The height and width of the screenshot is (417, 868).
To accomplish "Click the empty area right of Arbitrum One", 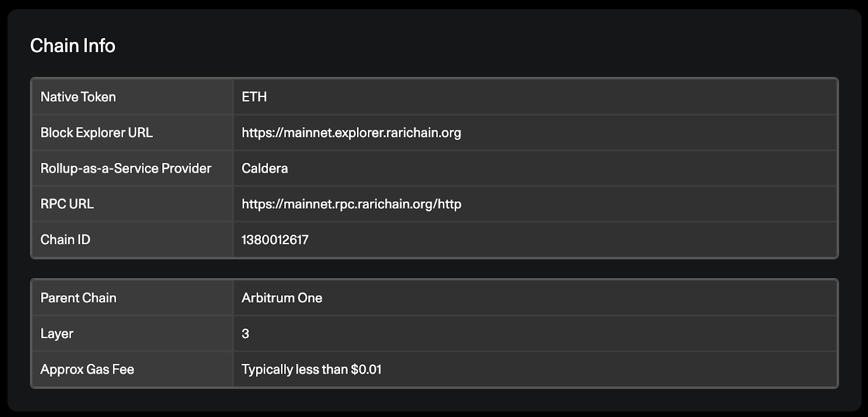I will [x=579, y=298].
